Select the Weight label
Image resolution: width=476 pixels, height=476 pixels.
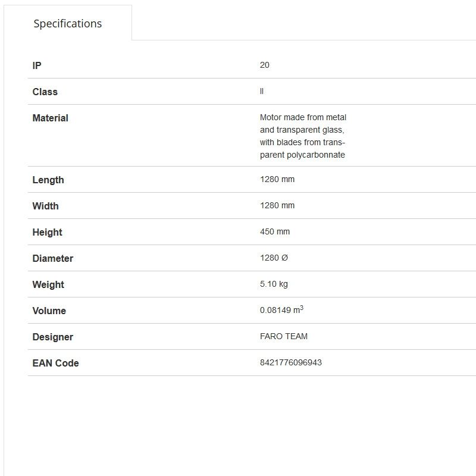(48, 284)
